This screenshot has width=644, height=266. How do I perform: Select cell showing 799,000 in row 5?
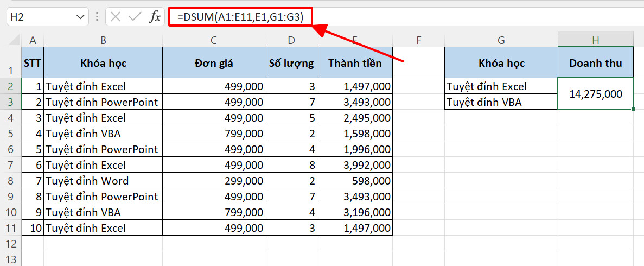(214, 134)
